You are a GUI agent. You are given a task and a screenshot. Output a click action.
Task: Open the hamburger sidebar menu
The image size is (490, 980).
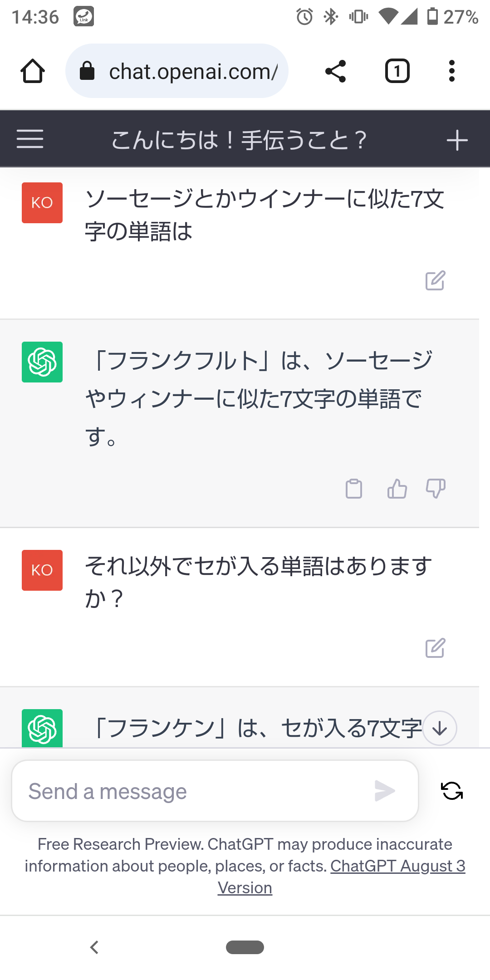(30, 139)
